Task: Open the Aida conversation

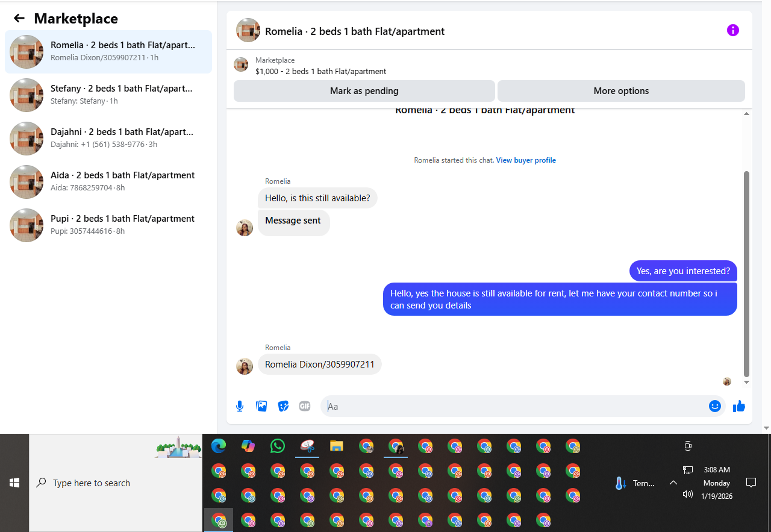Action: click(x=108, y=182)
